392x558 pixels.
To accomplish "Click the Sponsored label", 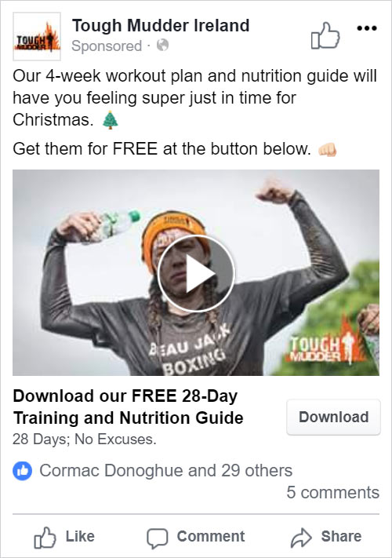I will pyautogui.click(x=107, y=46).
